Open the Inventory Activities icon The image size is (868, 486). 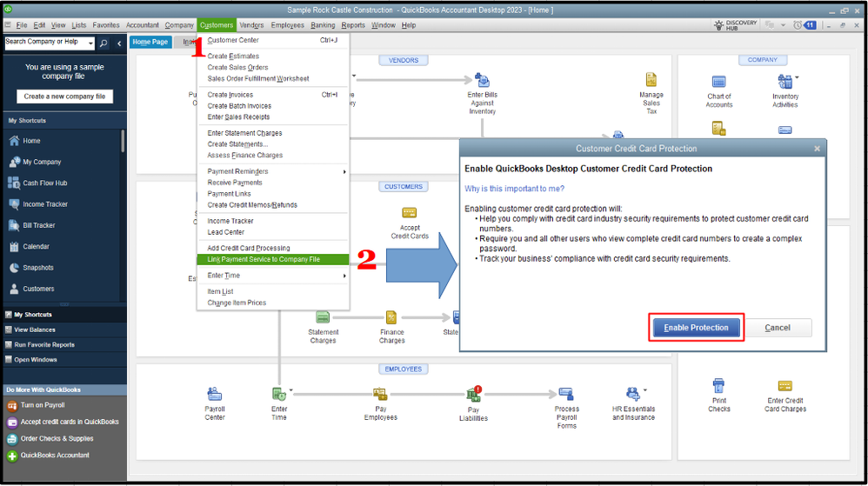click(x=785, y=82)
